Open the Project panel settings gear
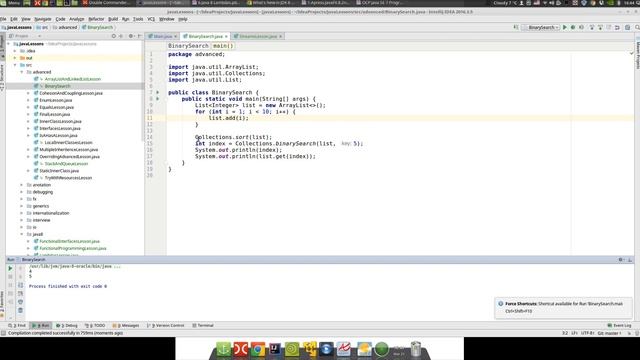The image size is (640, 360). [x=131, y=36]
